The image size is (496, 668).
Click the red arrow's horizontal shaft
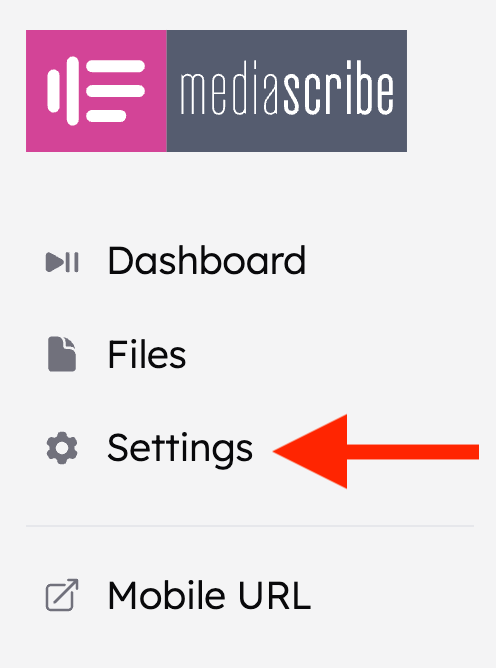point(413,452)
